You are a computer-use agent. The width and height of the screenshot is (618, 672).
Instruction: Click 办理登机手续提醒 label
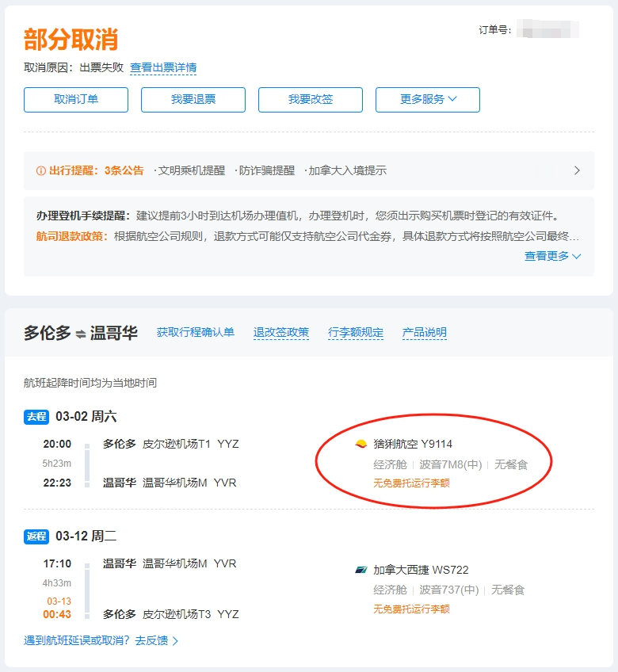pos(82,216)
